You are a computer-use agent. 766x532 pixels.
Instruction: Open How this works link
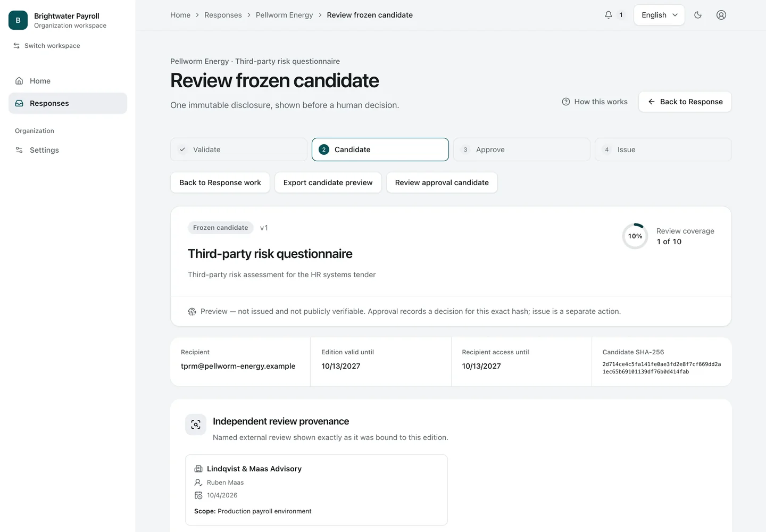pyautogui.click(x=595, y=102)
